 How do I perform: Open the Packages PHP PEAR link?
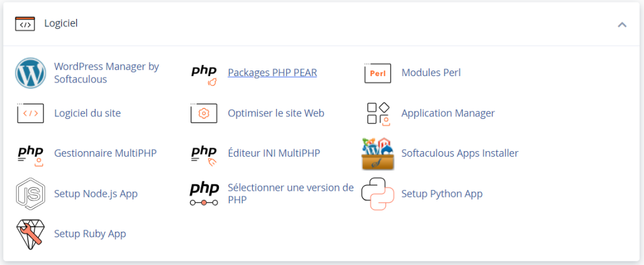(x=272, y=73)
